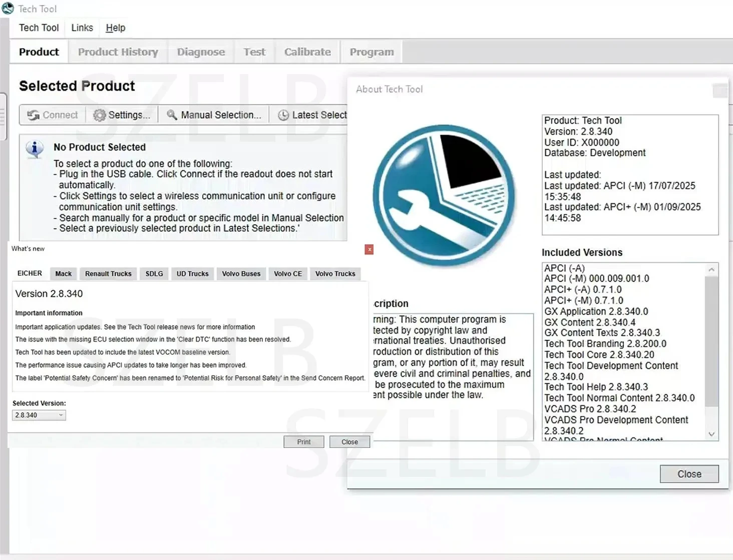This screenshot has height=560, width=733.
Task: Switch to the Renault Trucks tab
Action: [x=108, y=274]
